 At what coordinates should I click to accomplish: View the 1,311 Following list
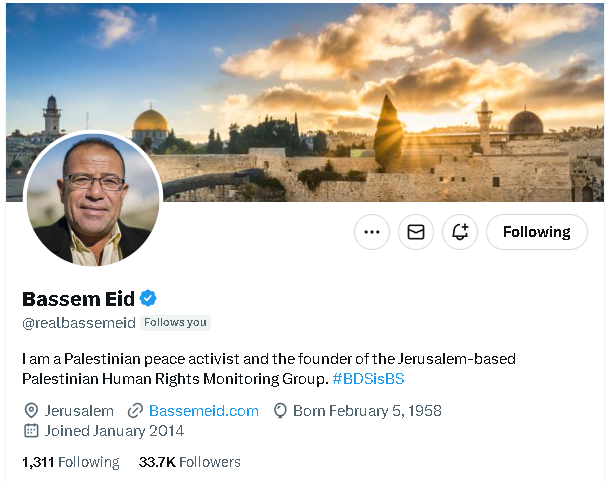pos(70,462)
